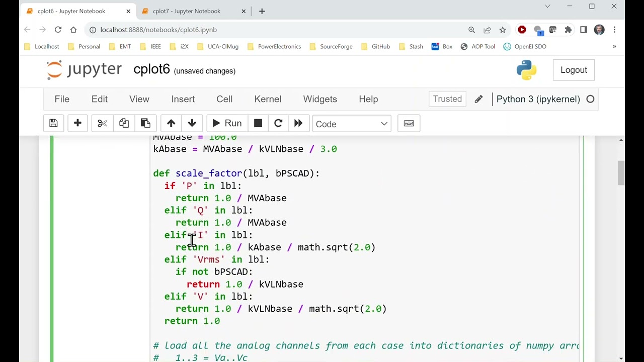Viewport: 644px width, 362px height.
Task: Open the Help menu
Action: pos(368,99)
